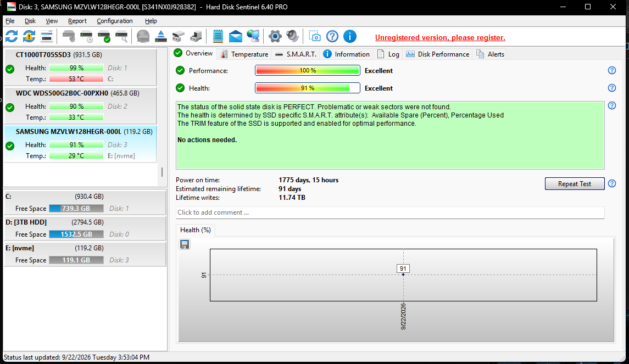This screenshot has height=364, width=629.
Task: Click help icon next to Repeat Test
Action: tap(612, 183)
